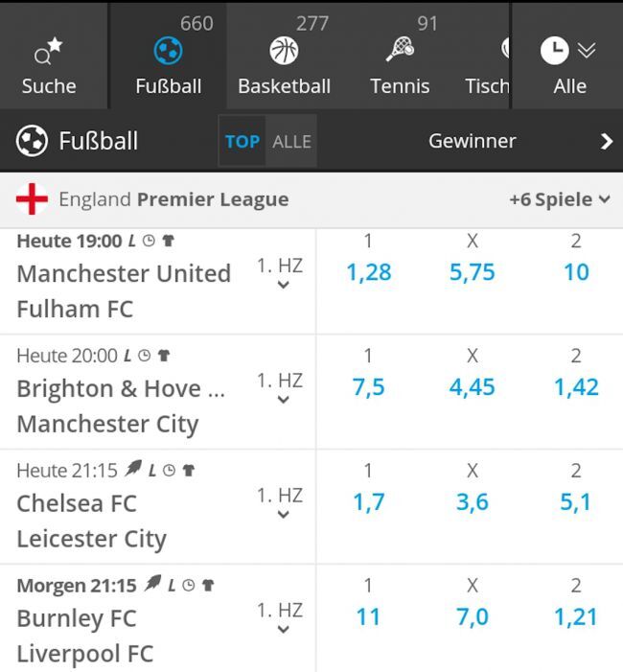Image resolution: width=623 pixels, height=672 pixels.
Task: Go to next market after Gewinner
Action: click(x=606, y=142)
